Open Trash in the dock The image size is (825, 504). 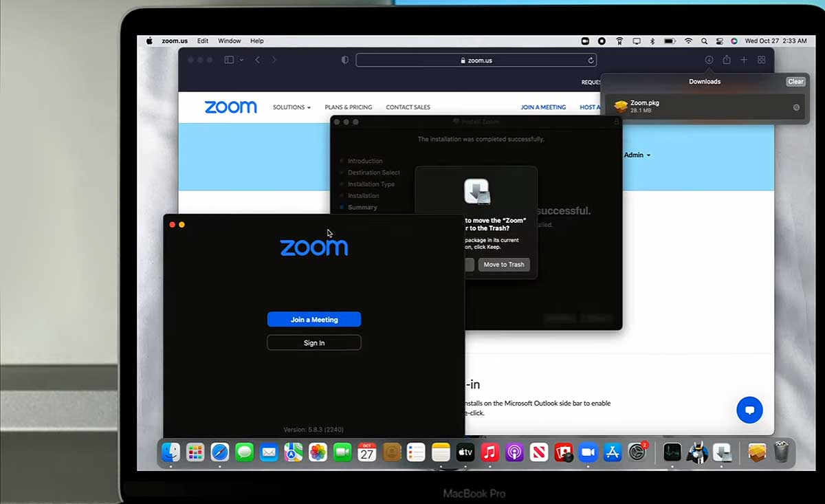782,452
